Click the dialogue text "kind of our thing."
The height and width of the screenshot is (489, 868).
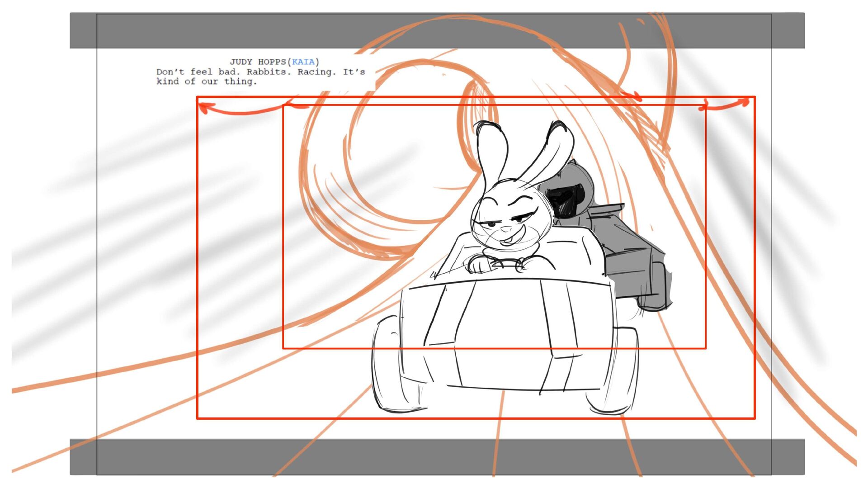tap(207, 81)
